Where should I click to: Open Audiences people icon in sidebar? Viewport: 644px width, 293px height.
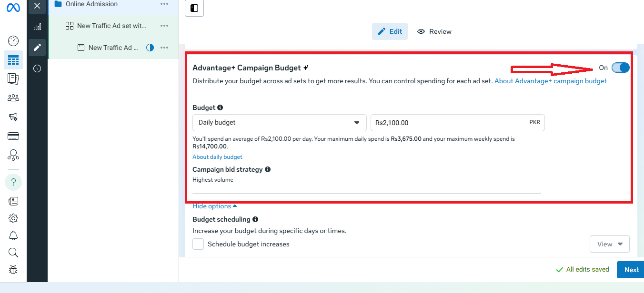click(13, 98)
